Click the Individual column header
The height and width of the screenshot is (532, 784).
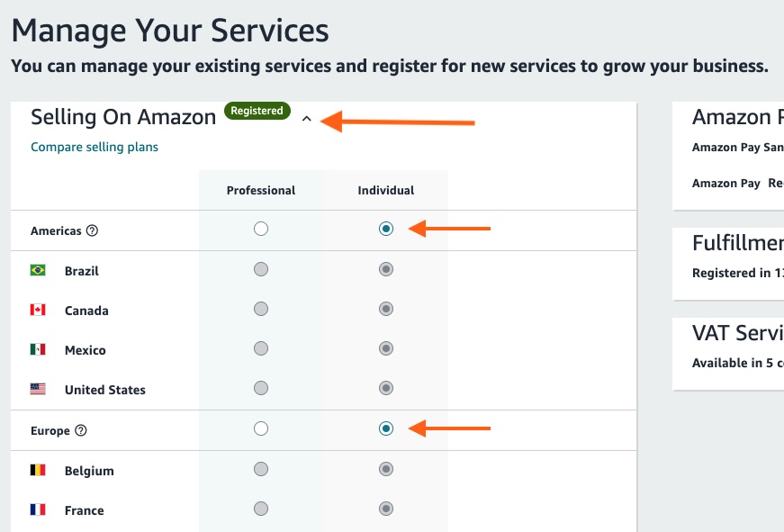pyautogui.click(x=386, y=190)
